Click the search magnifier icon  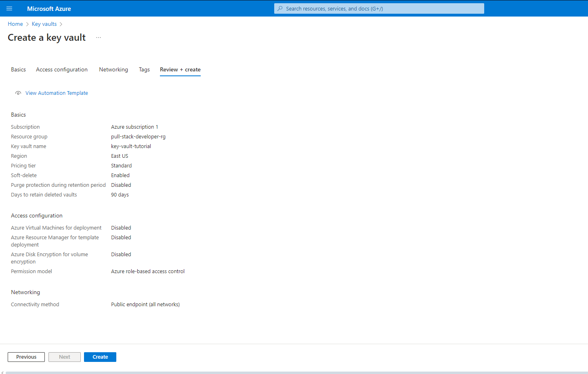(x=280, y=8)
